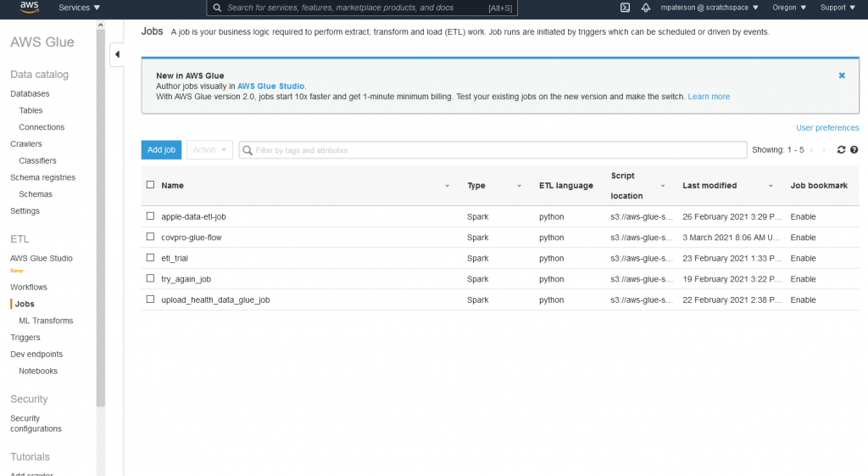The width and height of the screenshot is (868, 476).
Task: Open Schema registries in the sidebar
Action: [42, 177]
